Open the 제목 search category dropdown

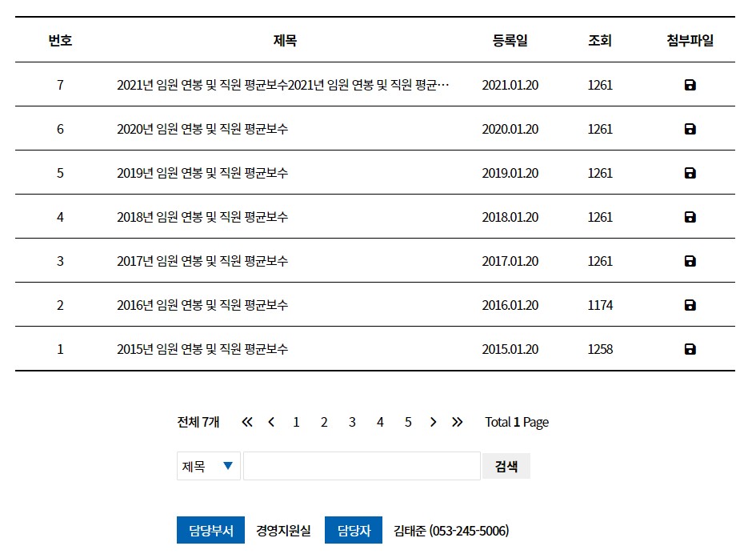pos(208,466)
